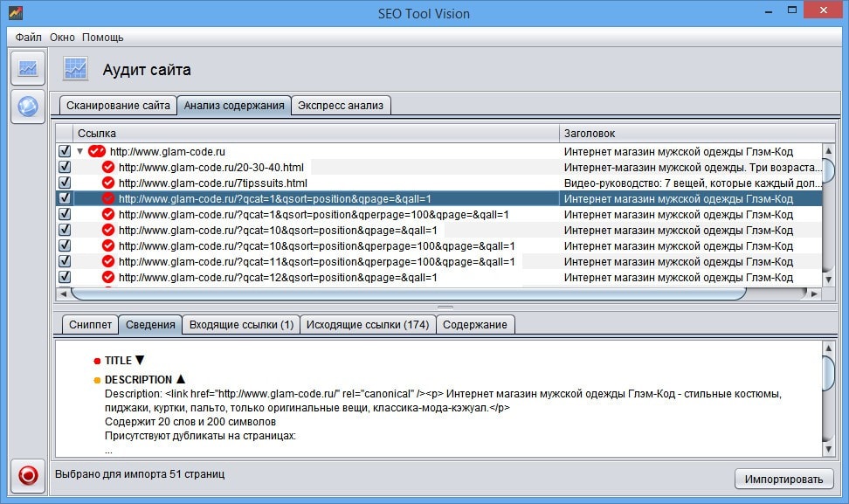
Task: Click red status icon of 7tipssuits.html row
Action: (108, 183)
